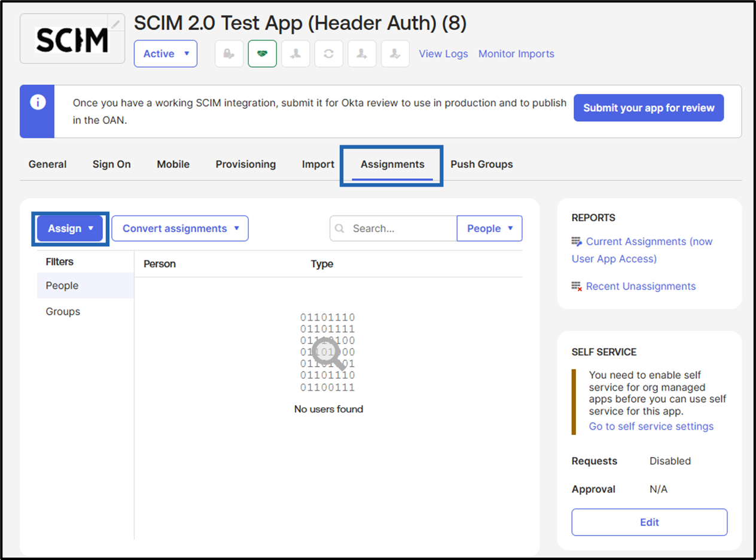Image resolution: width=756 pixels, height=560 pixels.
Task: Click the circular sync arrows icon
Action: tap(328, 54)
